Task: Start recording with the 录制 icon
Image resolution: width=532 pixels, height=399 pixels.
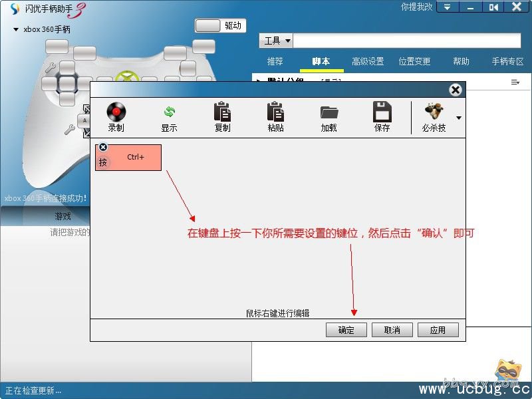Action: click(116, 112)
